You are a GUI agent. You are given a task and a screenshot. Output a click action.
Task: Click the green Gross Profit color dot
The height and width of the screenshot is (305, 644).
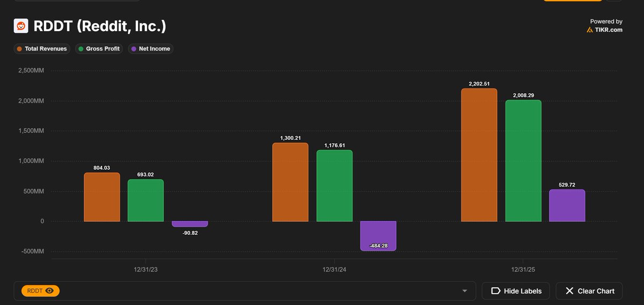[81, 49]
